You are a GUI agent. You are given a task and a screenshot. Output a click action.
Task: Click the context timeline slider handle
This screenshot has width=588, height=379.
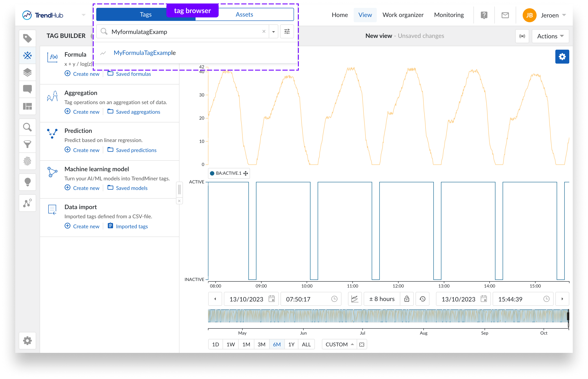[x=568, y=316]
